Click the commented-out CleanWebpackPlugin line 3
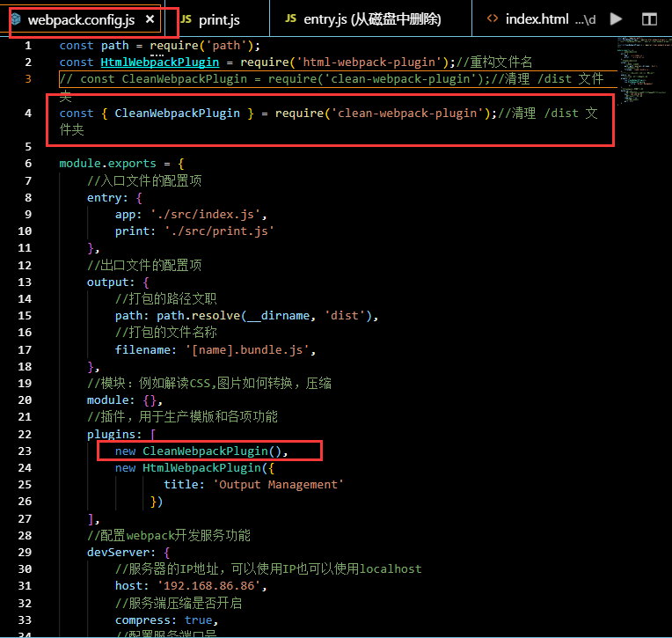672x638 pixels. (x=338, y=79)
